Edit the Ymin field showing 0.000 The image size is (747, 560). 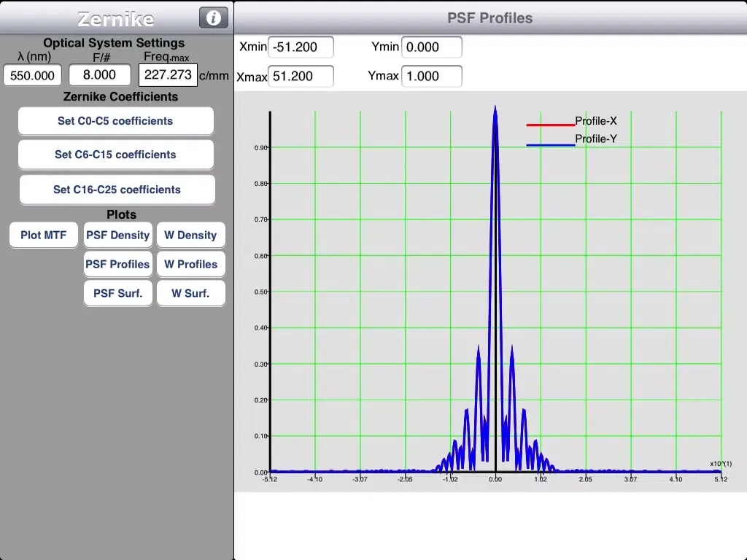click(x=432, y=47)
